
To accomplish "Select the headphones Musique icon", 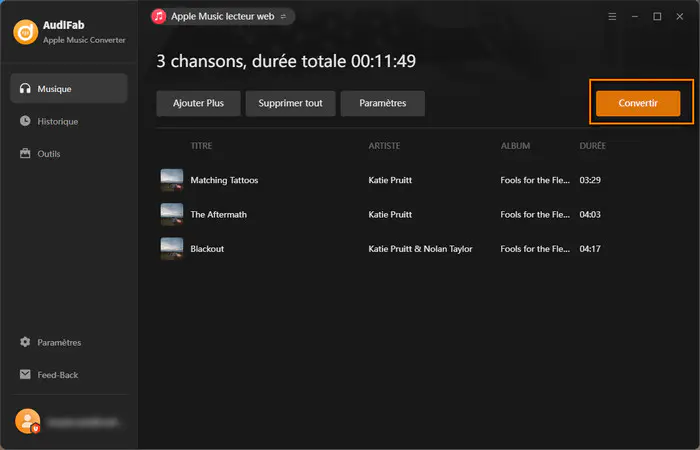I will [25, 88].
